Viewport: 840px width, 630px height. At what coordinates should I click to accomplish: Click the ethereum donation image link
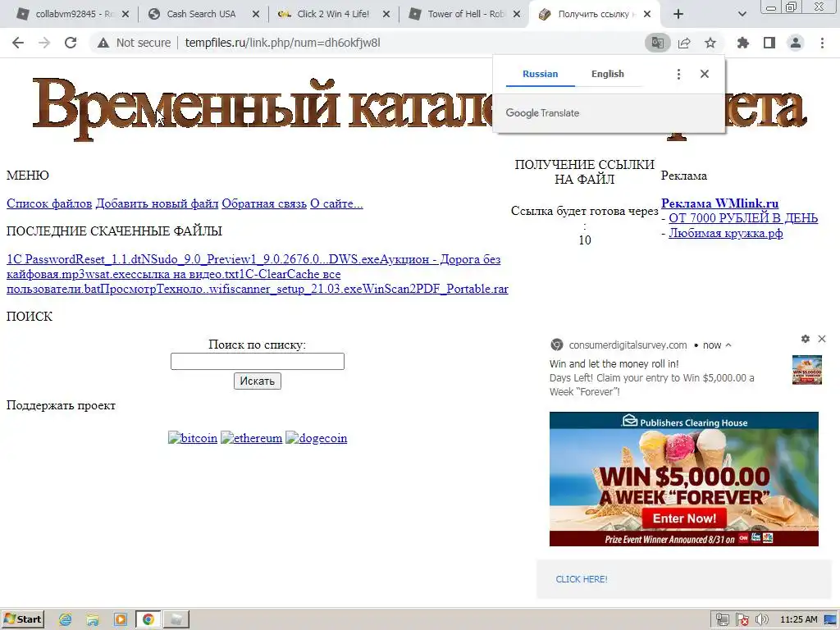251,438
